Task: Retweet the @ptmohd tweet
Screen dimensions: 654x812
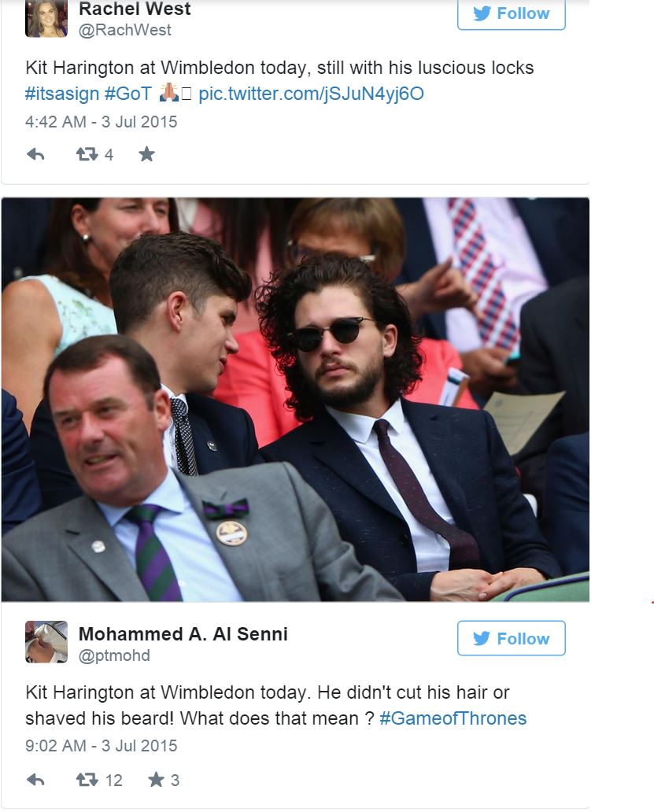Action: tap(87, 780)
